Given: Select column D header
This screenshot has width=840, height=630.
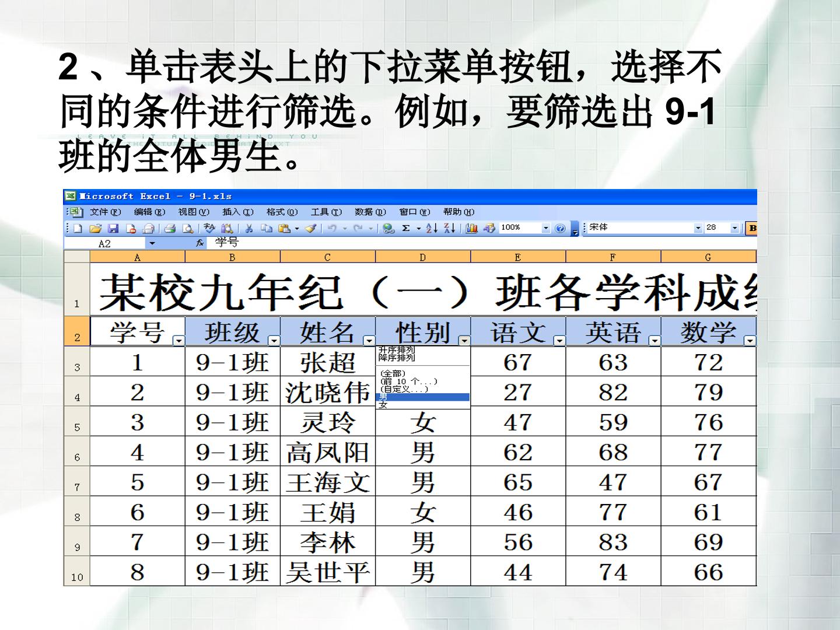Looking at the screenshot, I should [x=423, y=257].
